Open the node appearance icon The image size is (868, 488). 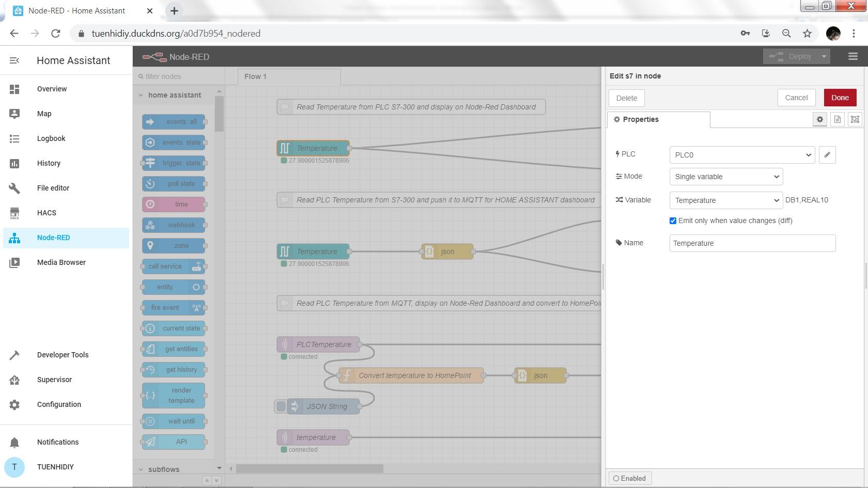click(x=855, y=119)
